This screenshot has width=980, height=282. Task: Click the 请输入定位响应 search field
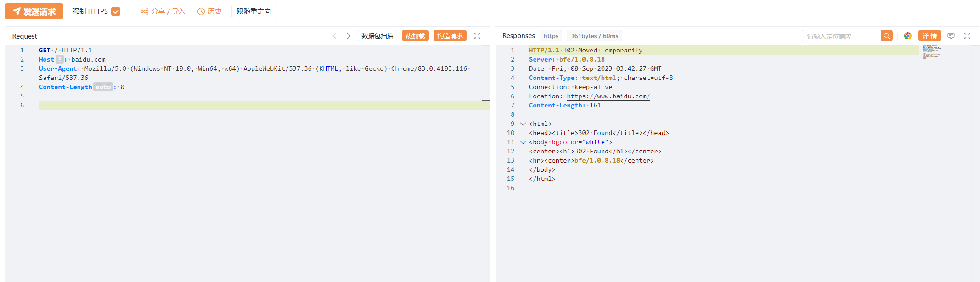[x=841, y=36]
